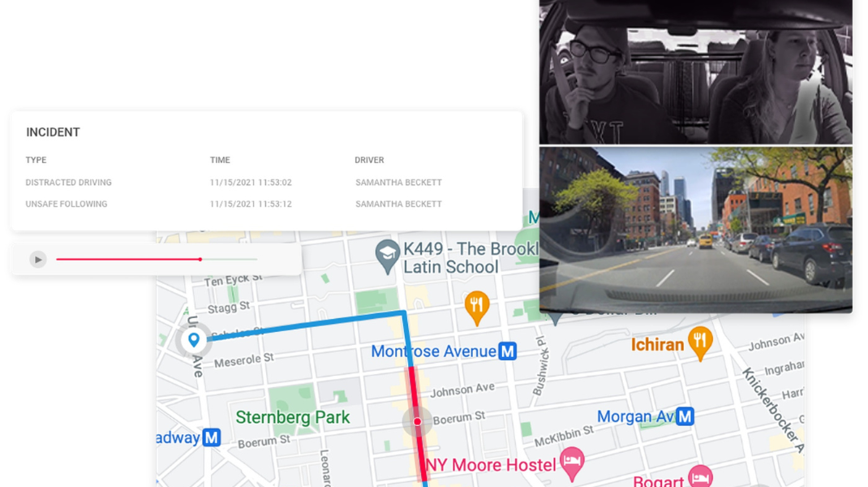Screen dimensions: 868x487
Task: Click the Bogart hotel lodging pin
Action: (x=700, y=477)
